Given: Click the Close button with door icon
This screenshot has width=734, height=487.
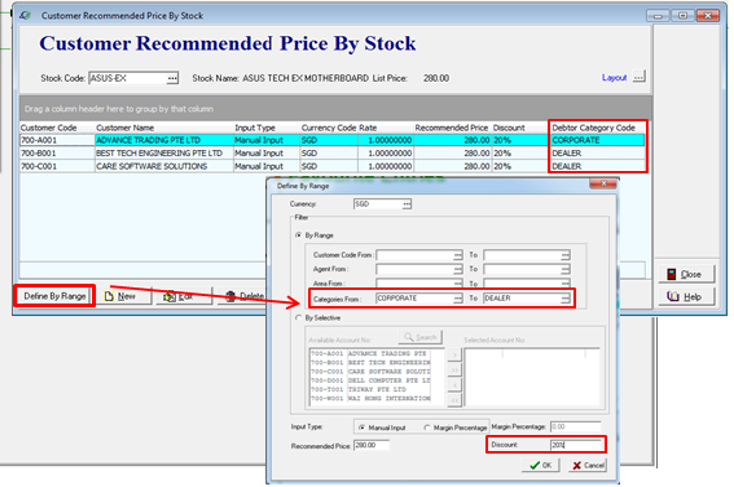Looking at the screenshot, I should [686, 274].
